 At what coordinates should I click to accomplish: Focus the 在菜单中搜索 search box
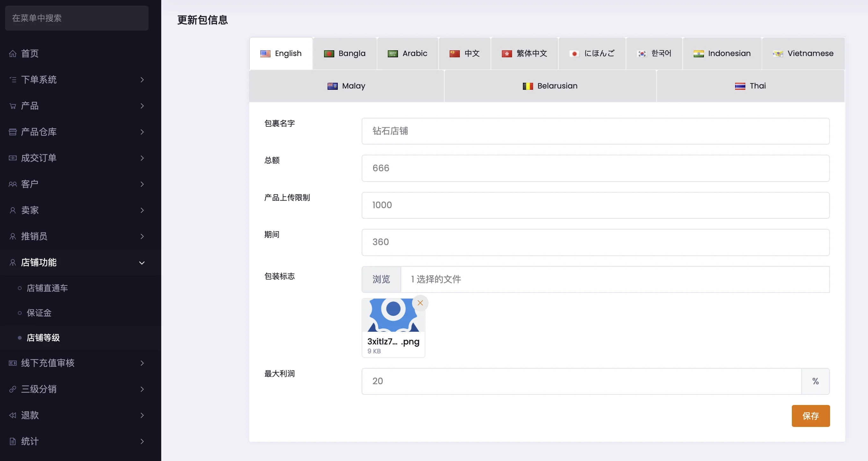[76, 18]
